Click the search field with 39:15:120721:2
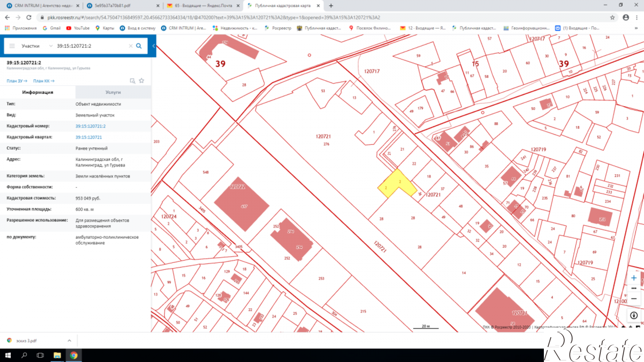 click(x=92, y=46)
